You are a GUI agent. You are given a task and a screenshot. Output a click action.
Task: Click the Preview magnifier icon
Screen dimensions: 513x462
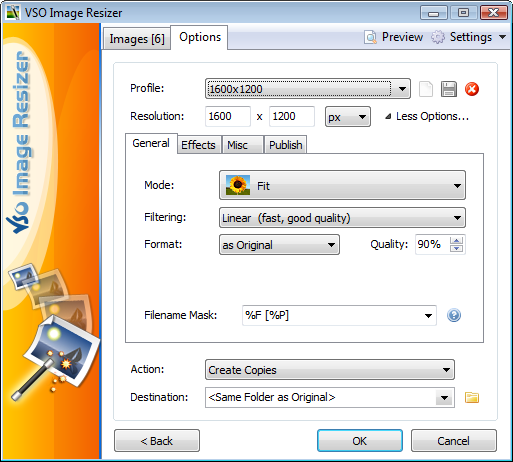(370, 37)
